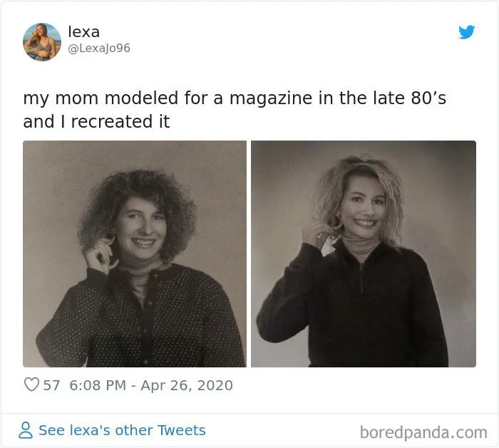The height and width of the screenshot is (448, 499).
Task: Click the tweet line mentioning late 80's magazine
Action: pos(235,98)
